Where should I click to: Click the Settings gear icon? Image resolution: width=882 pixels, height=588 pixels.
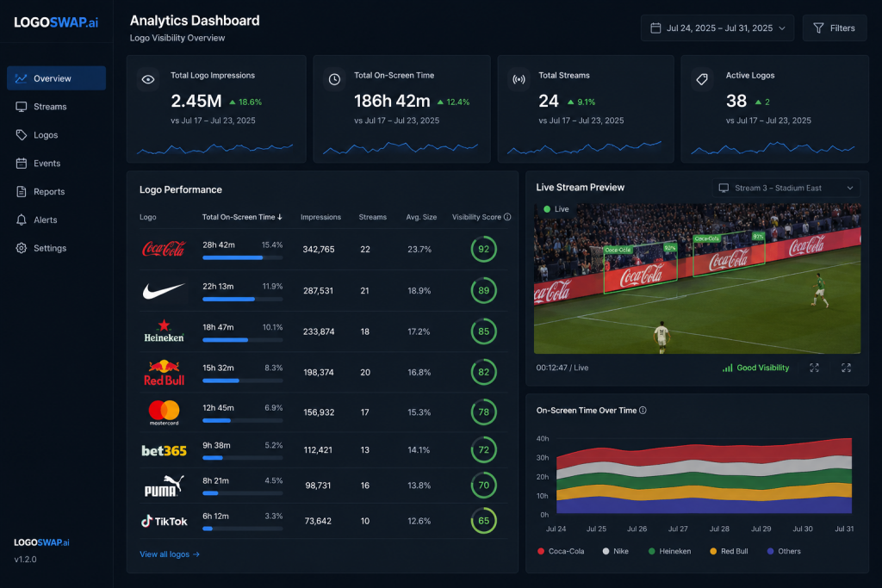tap(22, 248)
